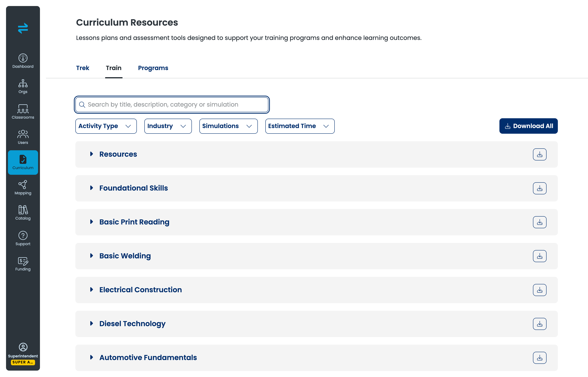The height and width of the screenshot is (377, 588).
Task: Click the Download All button
Action: click(528, 126)
